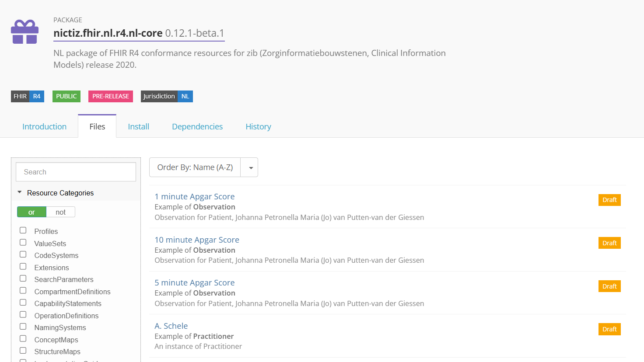Click 'An instance of Practitioner' description text
The height and width of the screenshot is (362, 644).
(198, 346)
